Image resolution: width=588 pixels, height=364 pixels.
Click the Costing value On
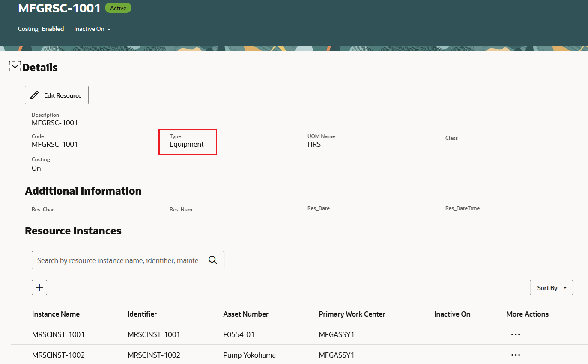36,168
